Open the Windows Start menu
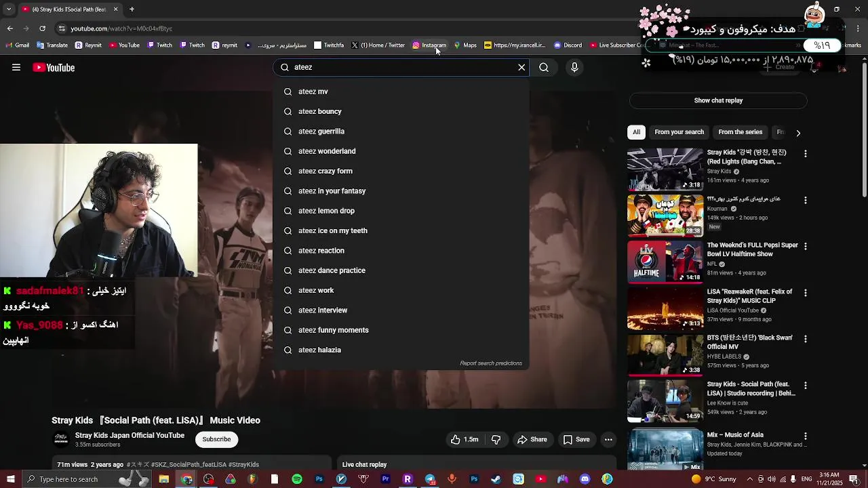 10,479
